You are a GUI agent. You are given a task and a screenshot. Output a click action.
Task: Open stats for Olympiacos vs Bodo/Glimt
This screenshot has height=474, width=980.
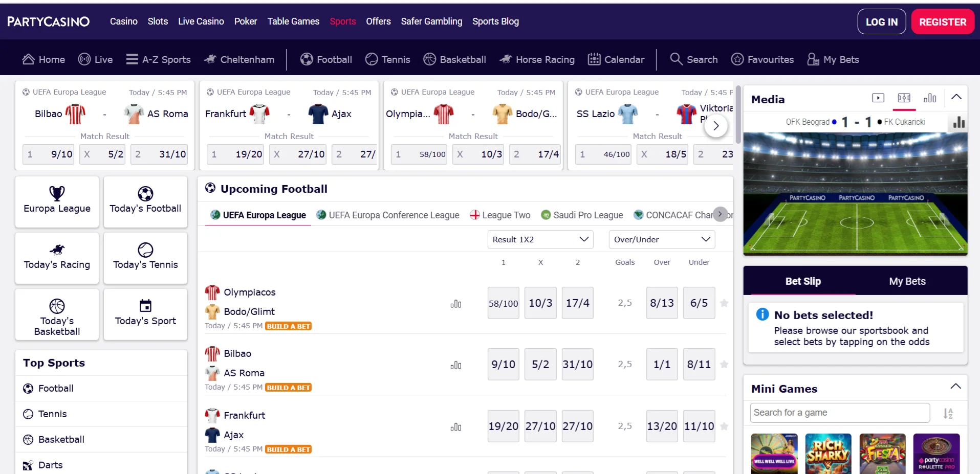pos(456,304)
